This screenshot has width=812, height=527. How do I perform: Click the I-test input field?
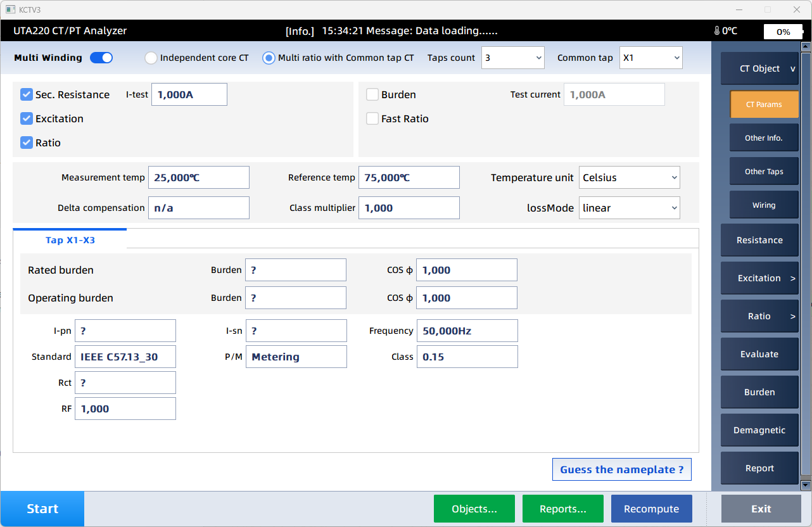click(189, 94)
